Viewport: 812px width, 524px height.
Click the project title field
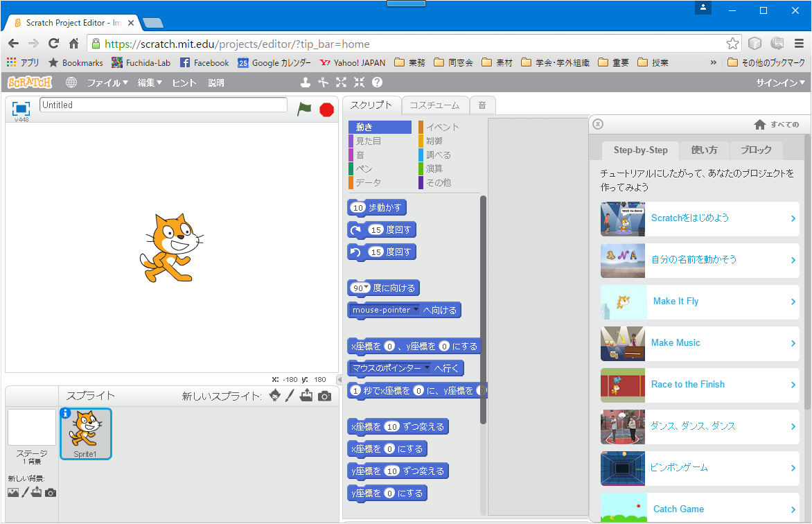tap(164, 105)
